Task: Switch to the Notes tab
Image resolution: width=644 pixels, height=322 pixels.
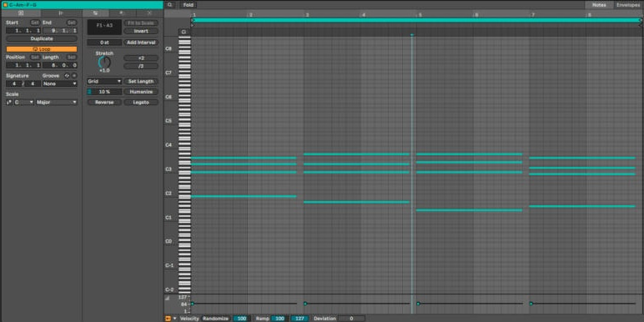Action: pos(599,5)
